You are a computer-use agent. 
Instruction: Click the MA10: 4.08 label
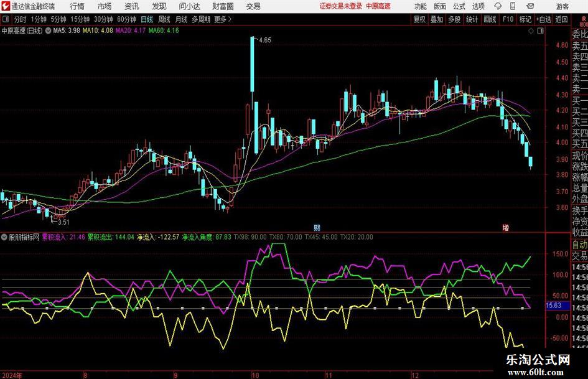98,30
